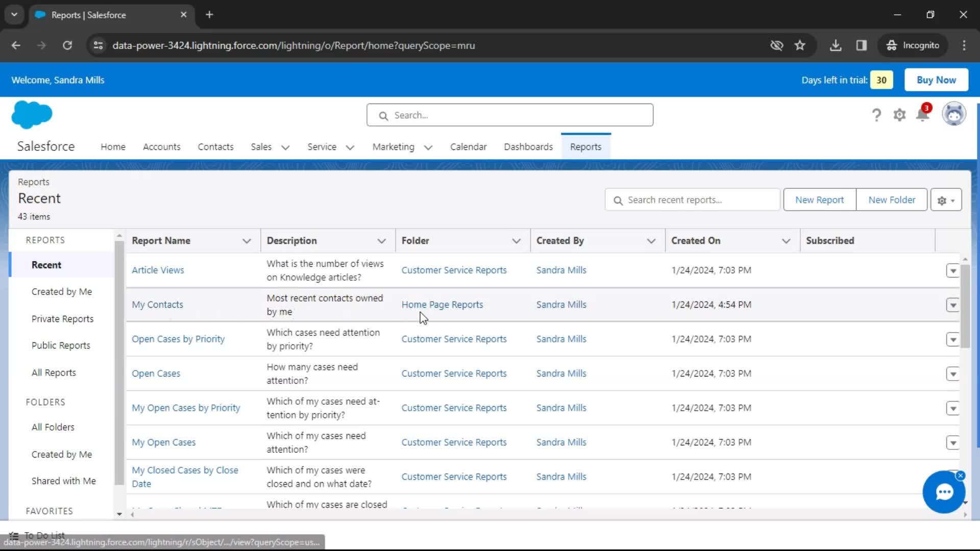Open Folder column menu chevron
The image size is (980, 551).
point(516,241)
